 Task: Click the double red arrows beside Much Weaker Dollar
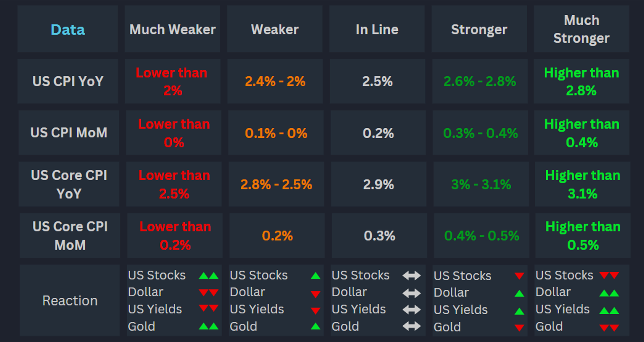pyautogui.click(x=208, y=293)
